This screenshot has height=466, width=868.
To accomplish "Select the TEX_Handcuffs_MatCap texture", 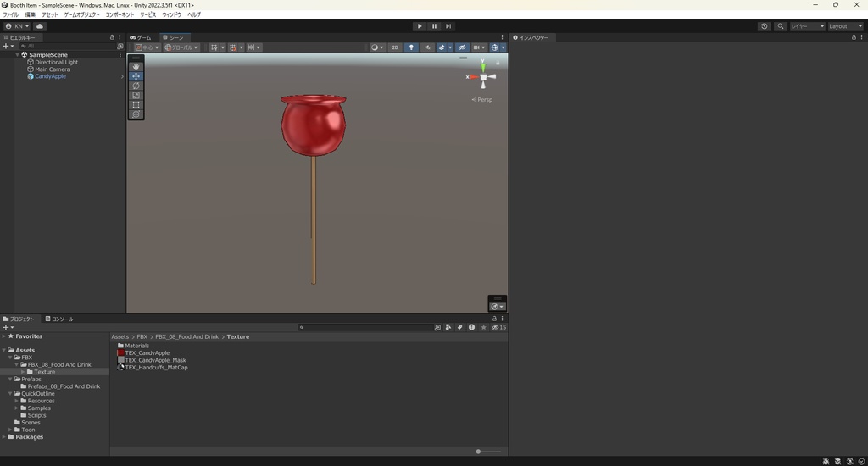I will [x=153, y=368].
